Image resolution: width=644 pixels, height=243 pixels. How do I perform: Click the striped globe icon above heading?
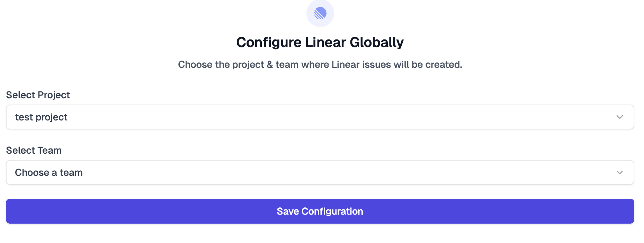click(x=320, y=13)
